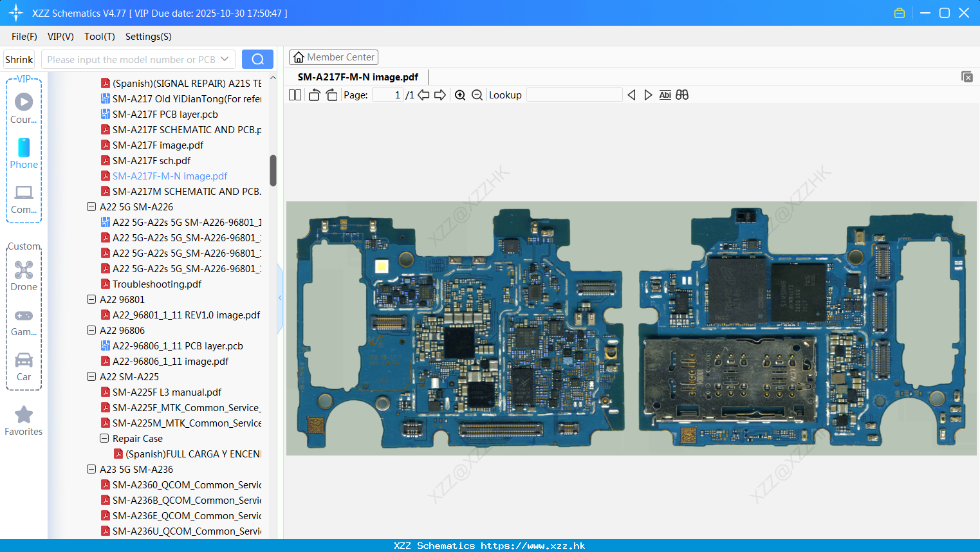The height and width of the screenshot is (552, 980).
Task: Open SM-A225F L3 manual.pdf
Action: [167, 392]
